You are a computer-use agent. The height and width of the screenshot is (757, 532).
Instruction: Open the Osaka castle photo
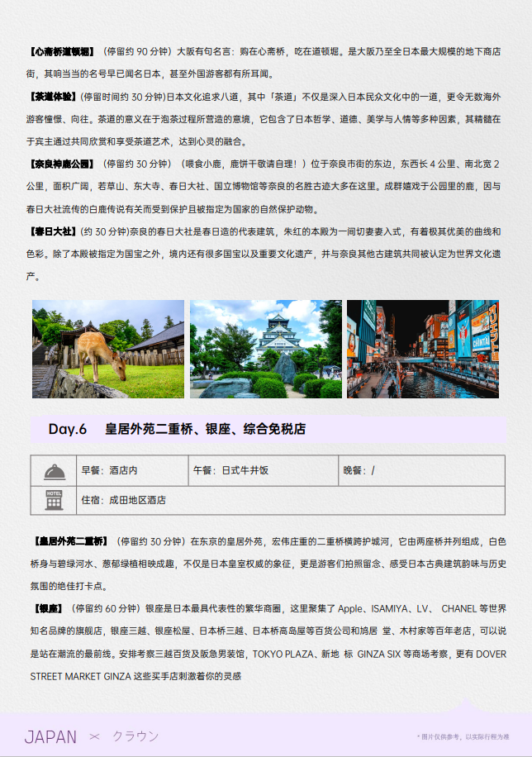(x=265, y=349)
